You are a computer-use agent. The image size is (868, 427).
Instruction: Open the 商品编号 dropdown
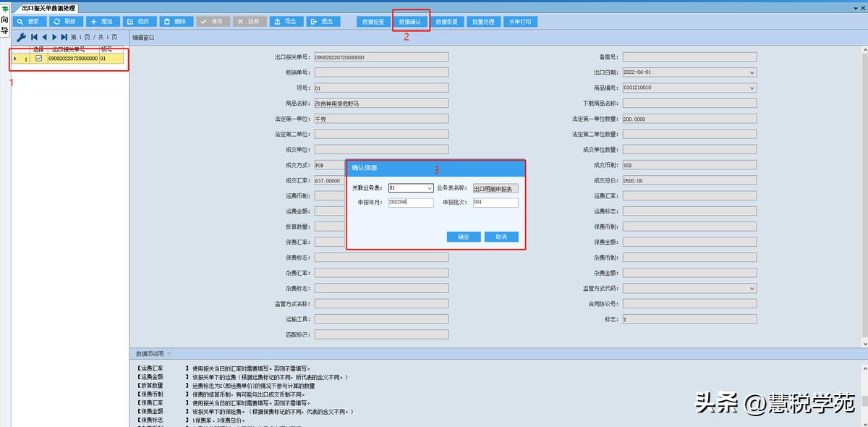[752, 88]
